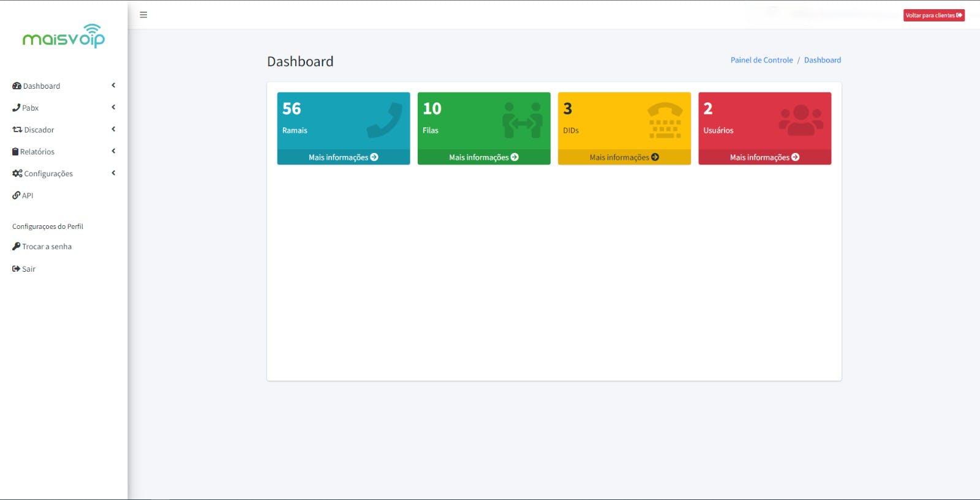This screenshot has width=980, height=500.
Task: Click the key icon beside Trocar a senha
Action: coord(17,246)
